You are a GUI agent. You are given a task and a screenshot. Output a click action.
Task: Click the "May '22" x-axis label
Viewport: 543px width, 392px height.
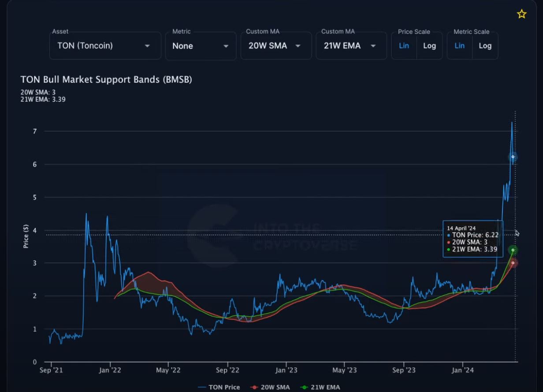(169, 370)
